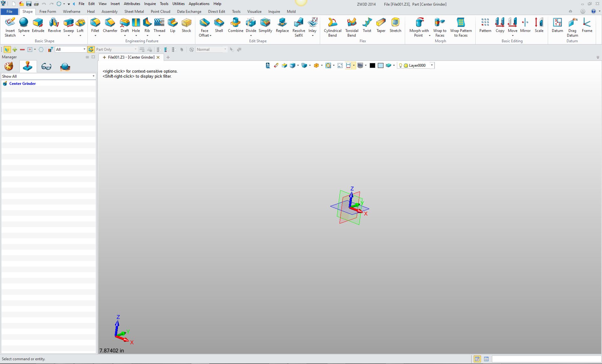Open the Utilities menu
The width and height of the screenshot is (602, 364).
(178, 4)
